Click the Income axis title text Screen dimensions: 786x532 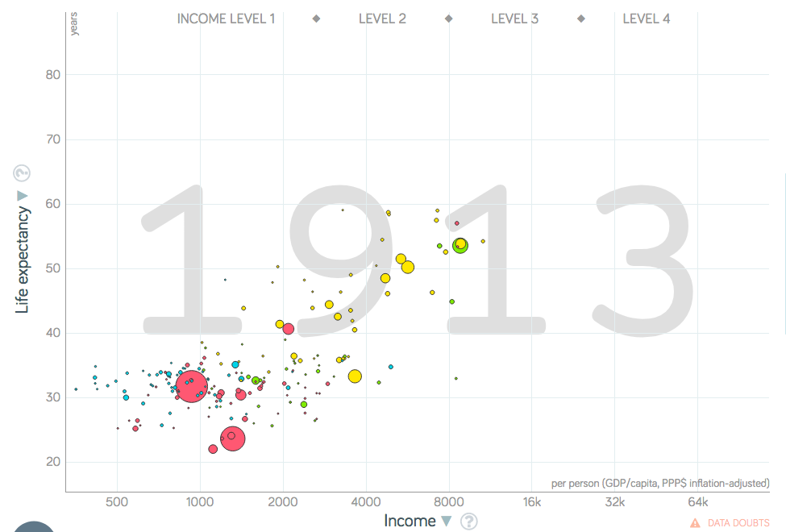410,522
